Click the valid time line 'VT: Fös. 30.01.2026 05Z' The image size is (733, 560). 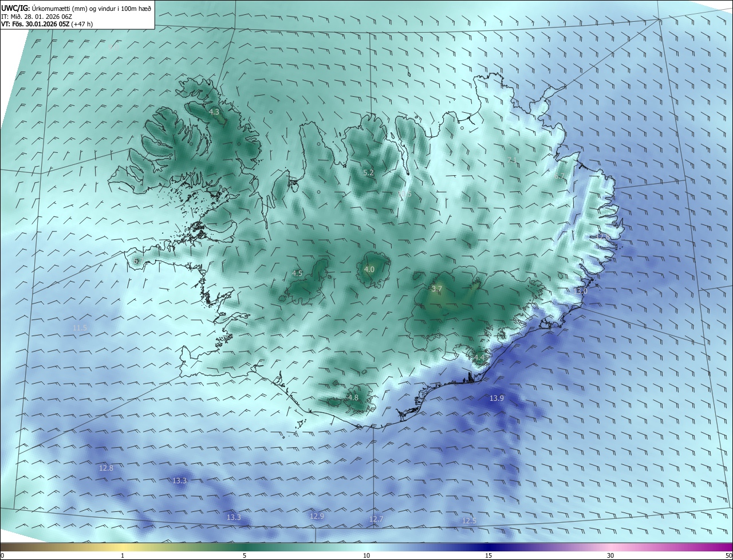click(35, 24)
